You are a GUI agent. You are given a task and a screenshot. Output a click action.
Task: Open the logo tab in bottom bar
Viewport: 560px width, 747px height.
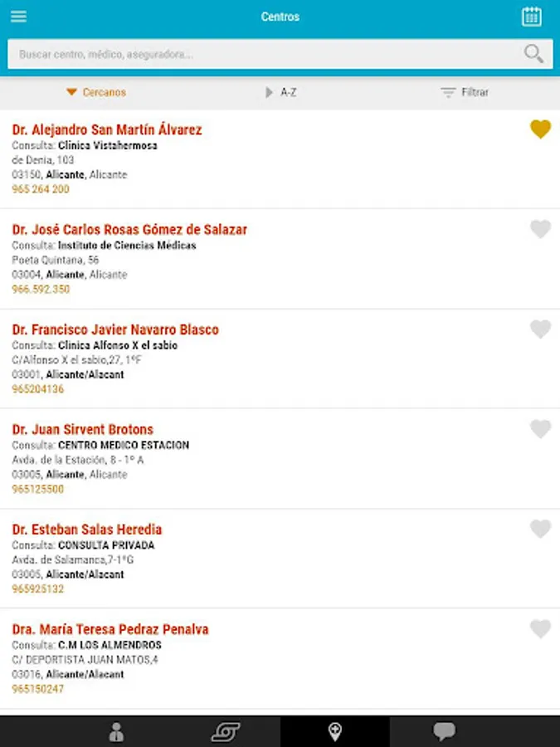coord(225,732)
